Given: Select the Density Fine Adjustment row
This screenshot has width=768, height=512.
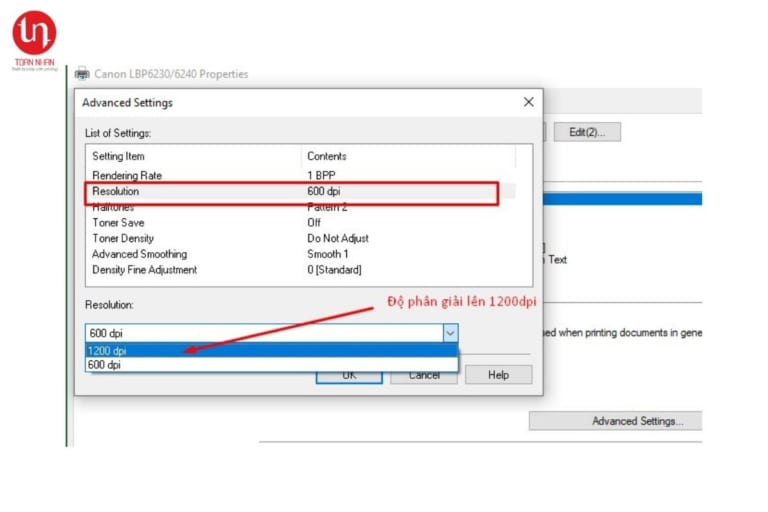Looking at the screenshot, I should pyautogui.click(x=300, y=269).
